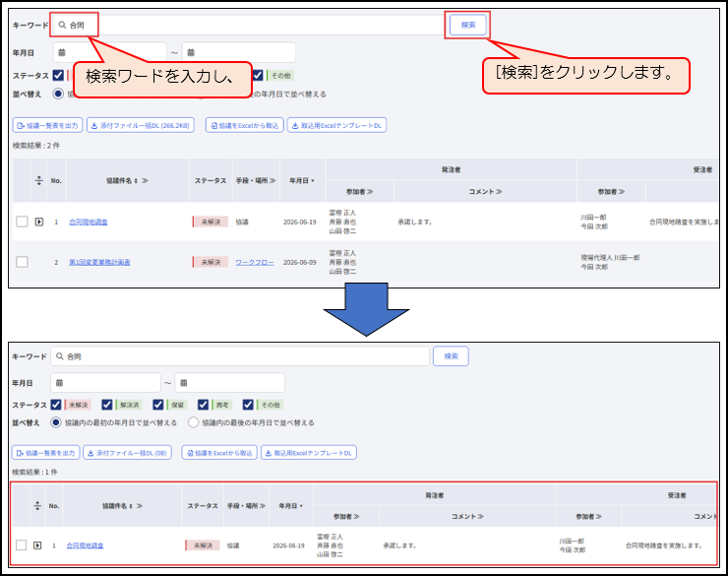The width and height of the screenshot is (728, 576).
Task: Open 合同現地調査 link in the 2件 table
Action: point(89,223)
